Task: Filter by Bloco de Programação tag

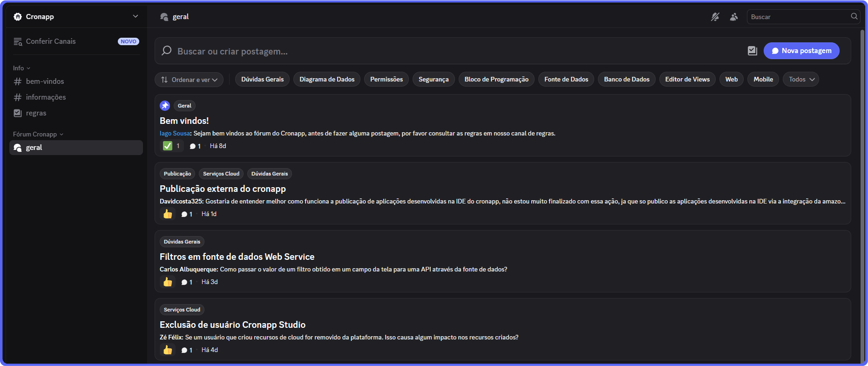Action: coord(496,79)
